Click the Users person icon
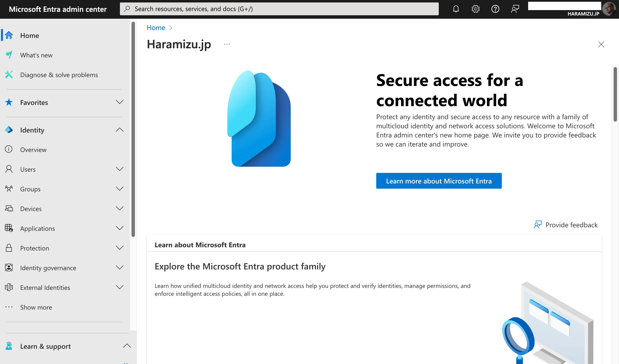Screen dimensions: 619x364 9,169
